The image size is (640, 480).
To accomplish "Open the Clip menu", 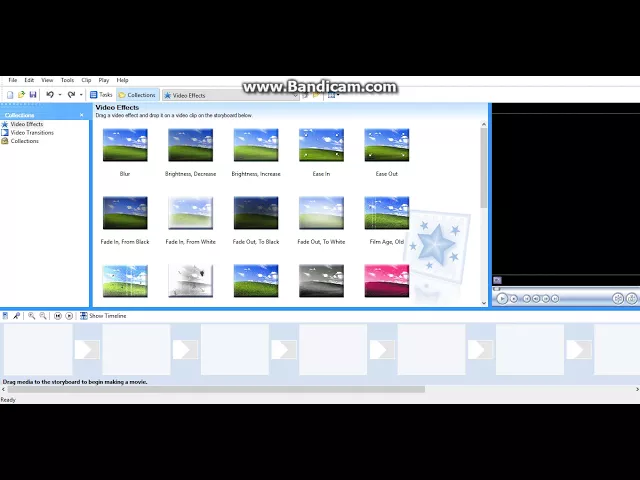I will (86, 80).
